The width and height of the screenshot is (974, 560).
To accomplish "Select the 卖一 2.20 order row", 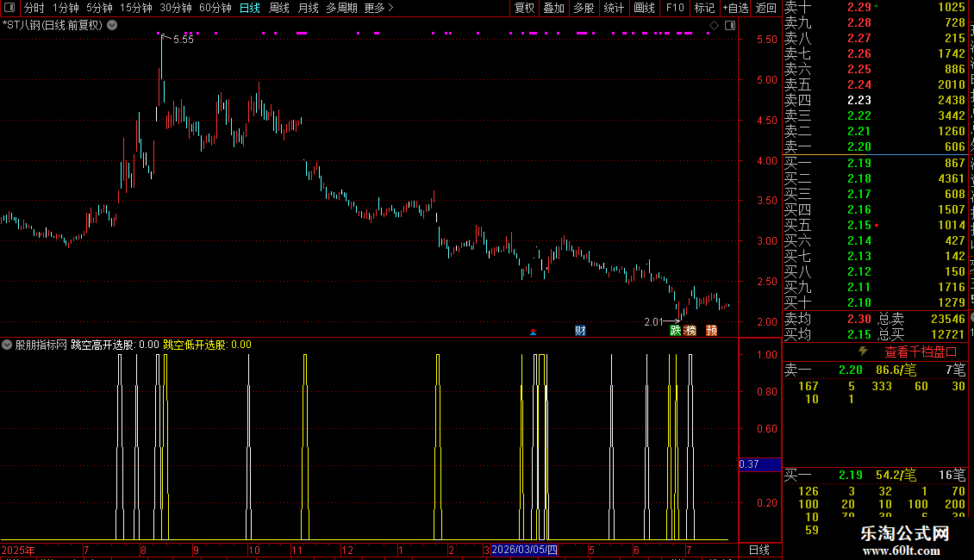I will point(875,146).
